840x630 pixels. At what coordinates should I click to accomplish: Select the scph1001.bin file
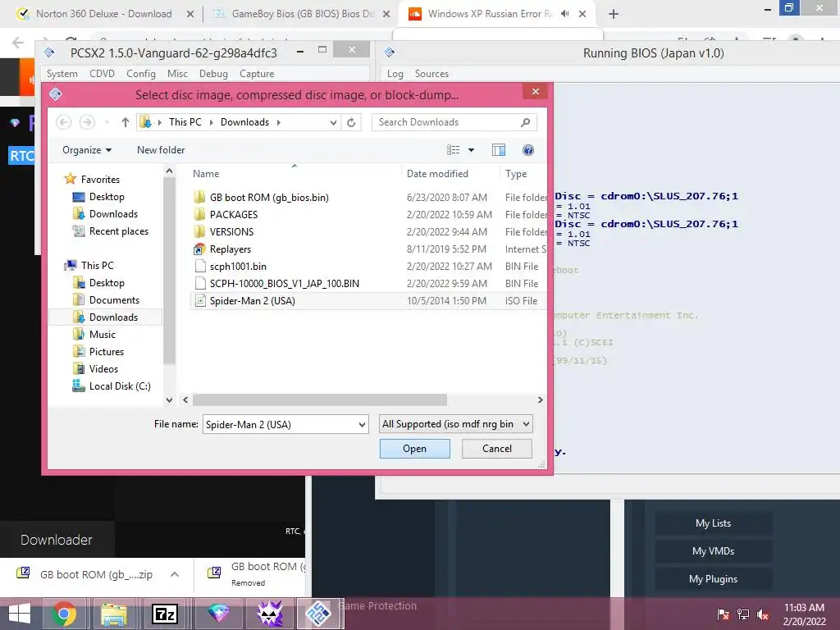point(238,267)
